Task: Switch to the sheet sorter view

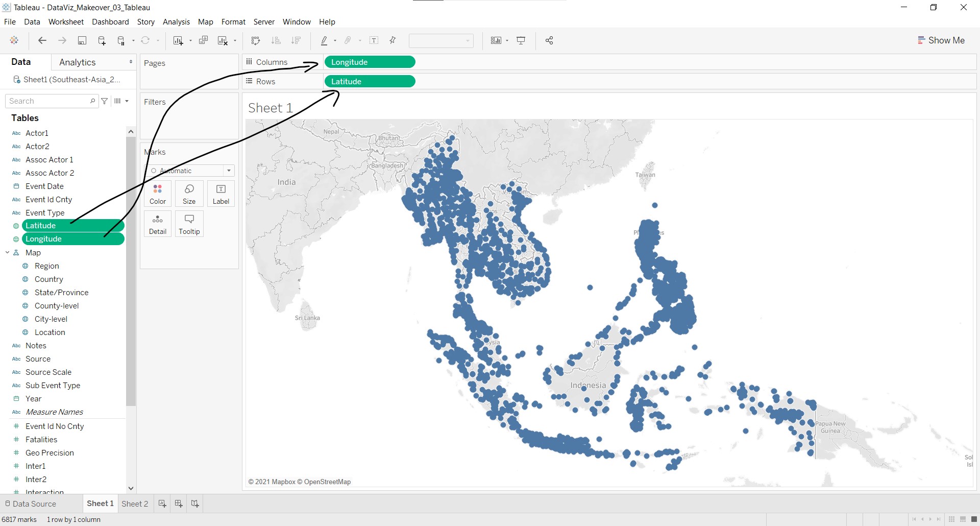Action: [x=951, y=519]
